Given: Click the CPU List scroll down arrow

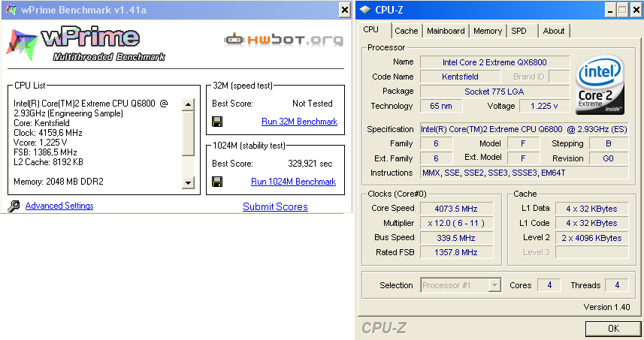Looking at the screenshot, I should [188, 182].
